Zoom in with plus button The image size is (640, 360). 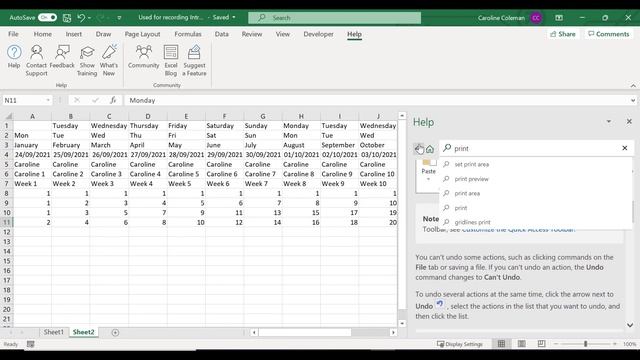pos(615,344)
